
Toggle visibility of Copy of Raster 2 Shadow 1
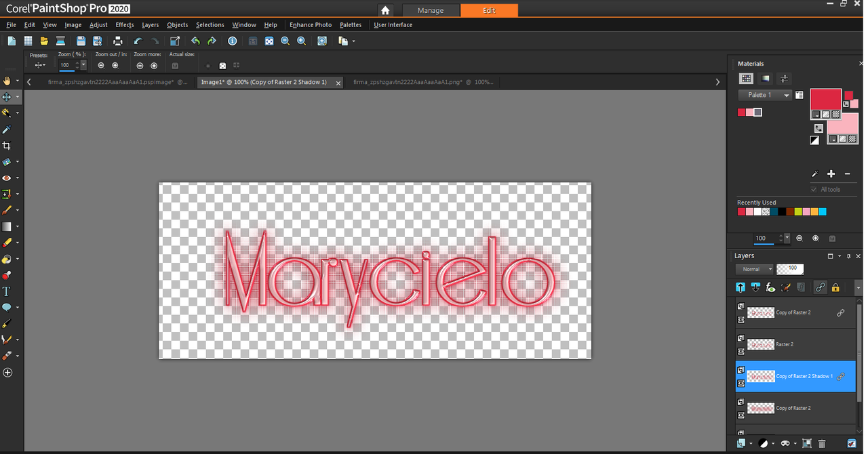[x=741, y=382]
